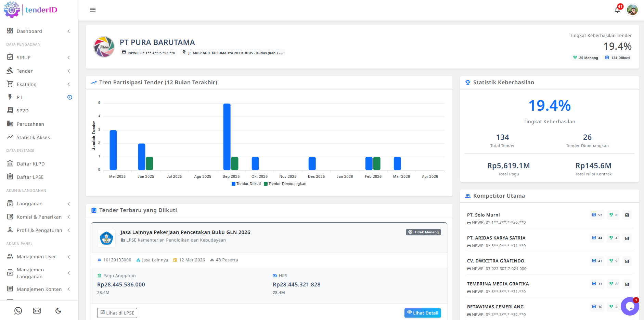This screenshot has width=644, height=320.
Task: Click the SP2D receipt icon
Action: [10, 110]
